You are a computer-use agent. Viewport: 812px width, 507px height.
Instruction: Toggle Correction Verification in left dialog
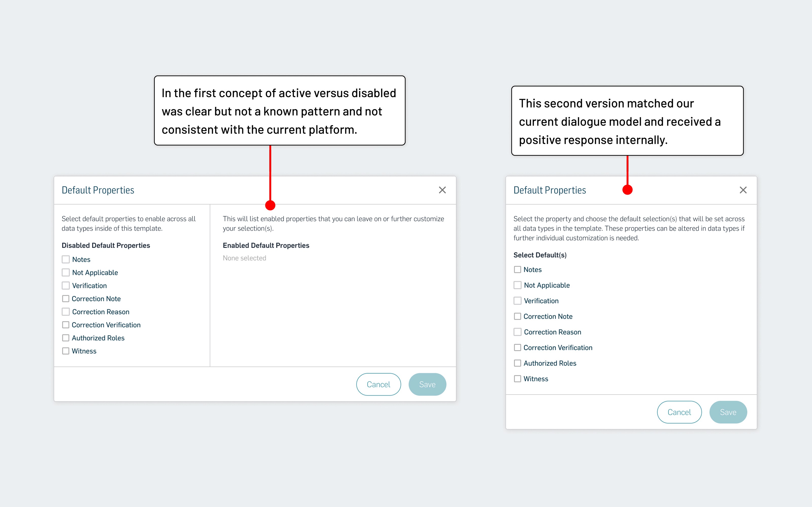coord(66,325)
